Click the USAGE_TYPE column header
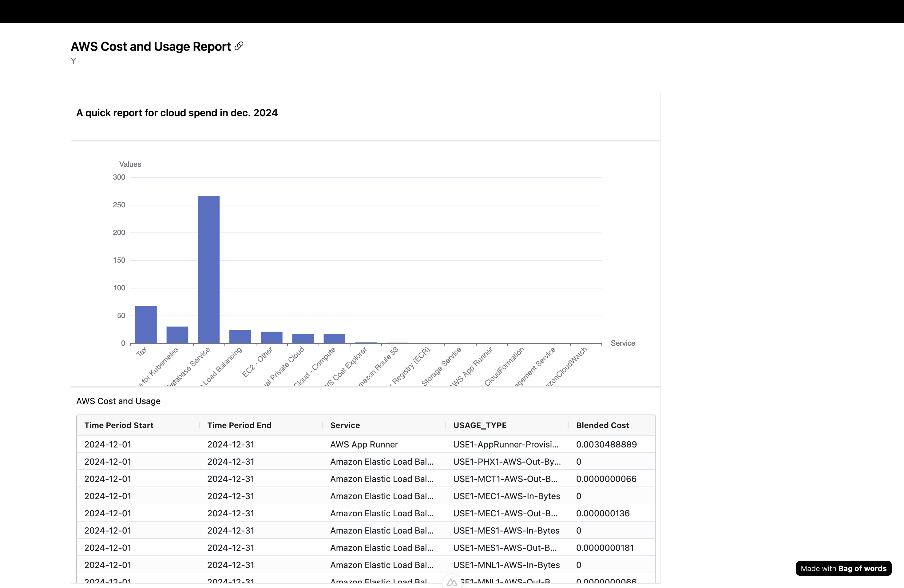The height and width of the screenshot is (588, 904). click(480, 425)
